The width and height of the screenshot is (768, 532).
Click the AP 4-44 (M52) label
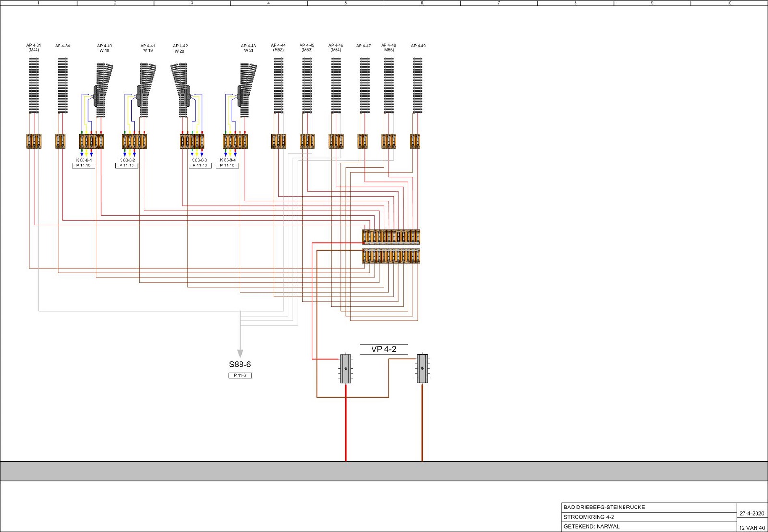(x=278, y=47)
